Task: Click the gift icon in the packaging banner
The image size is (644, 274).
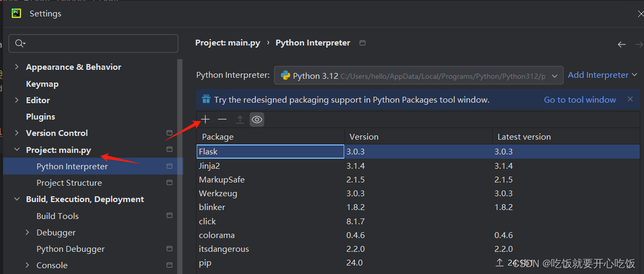Action: (206, 99)
